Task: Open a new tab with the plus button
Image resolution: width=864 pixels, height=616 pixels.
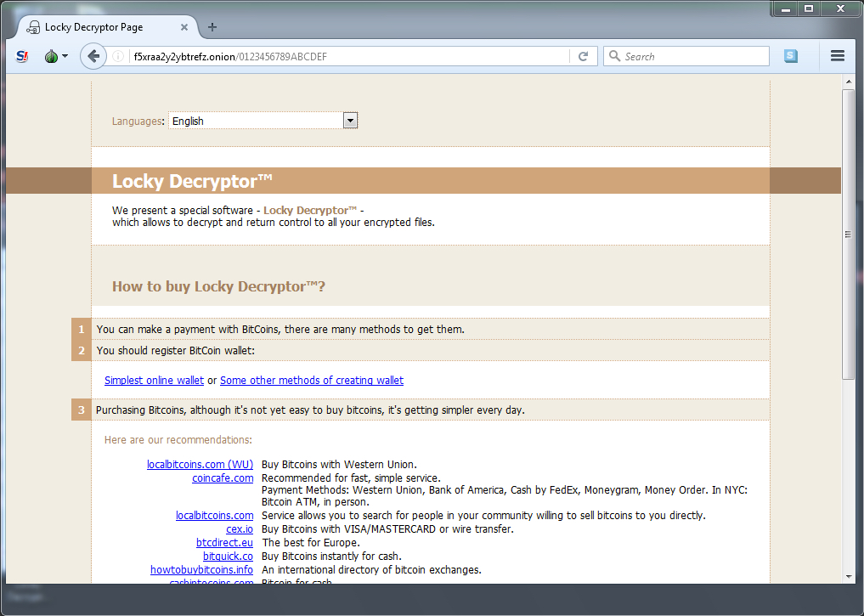Action: tap(212, 27)
